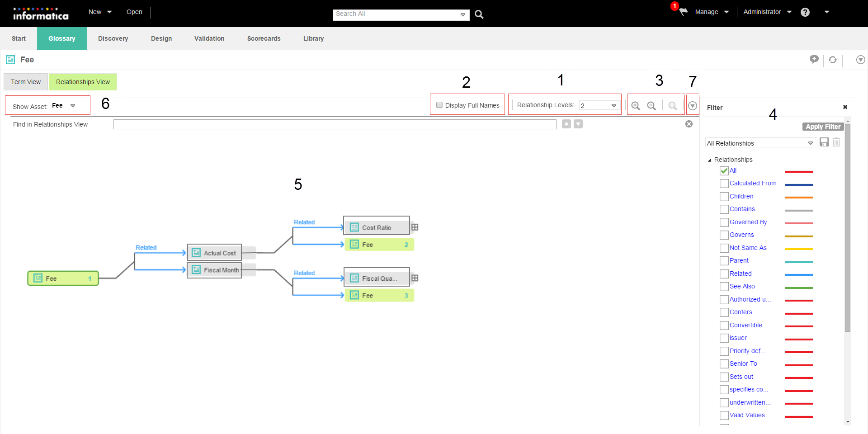Image resolution: width=868 pixels, height=434 pixels.
Task: Select the root Fee node numbered 1
Action: (x=63, y=278)
